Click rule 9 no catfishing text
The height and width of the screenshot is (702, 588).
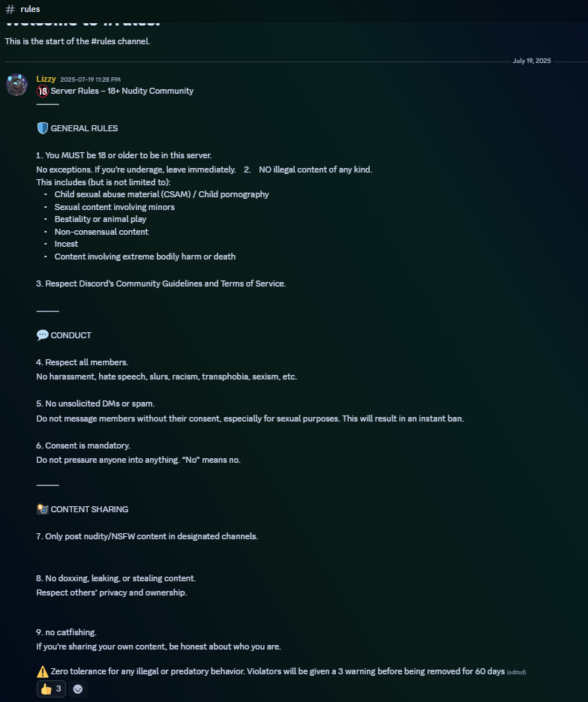click(66, 632)
